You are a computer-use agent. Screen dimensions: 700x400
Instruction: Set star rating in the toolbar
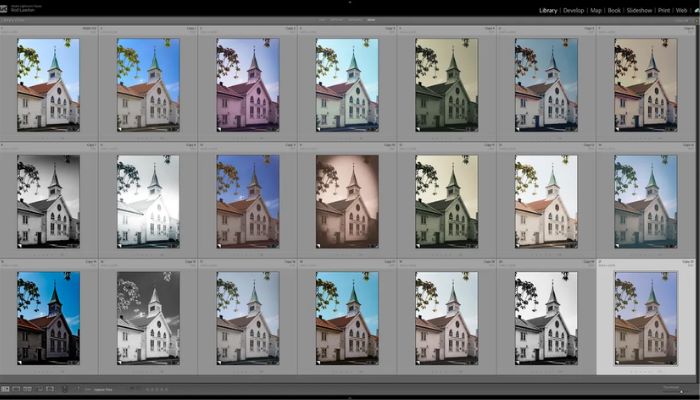tap(150, 388)
